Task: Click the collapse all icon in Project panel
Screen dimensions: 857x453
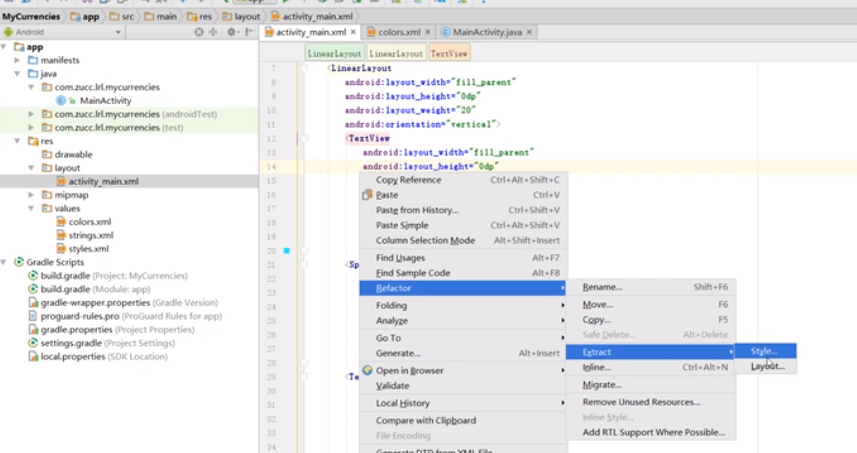Action: (214, 32)
